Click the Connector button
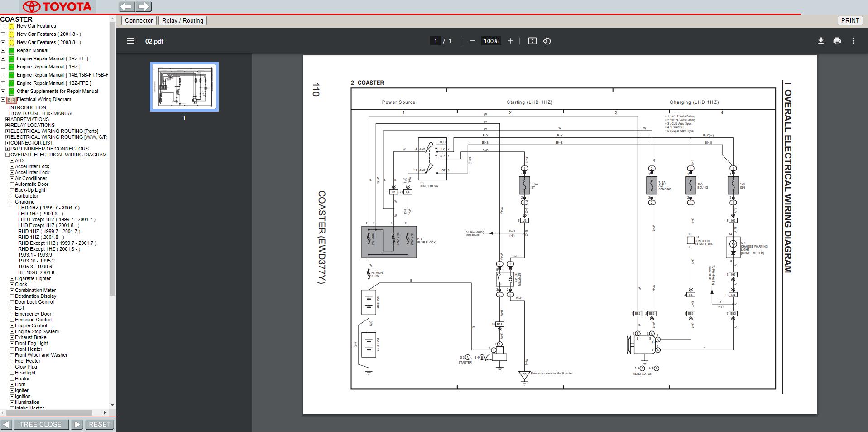 click(x=139, y=21)
